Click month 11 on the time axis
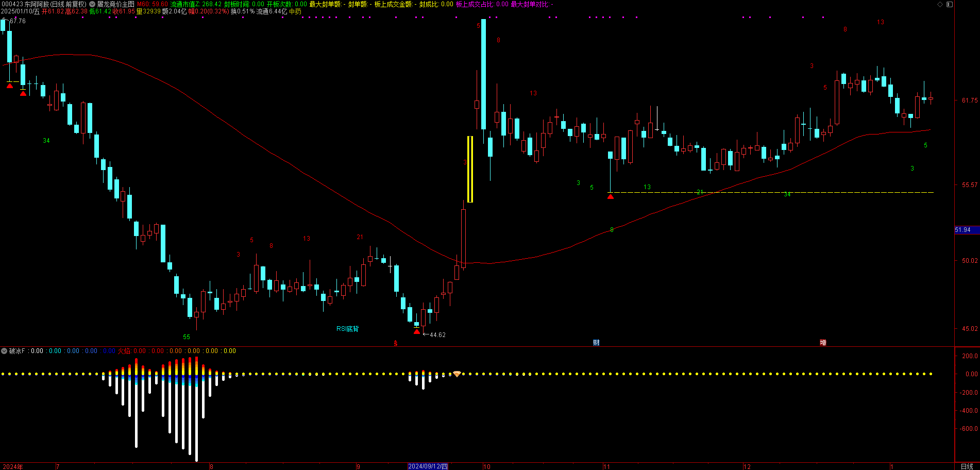The width and height of the screenshot is (980, 470). click(606, 466)
